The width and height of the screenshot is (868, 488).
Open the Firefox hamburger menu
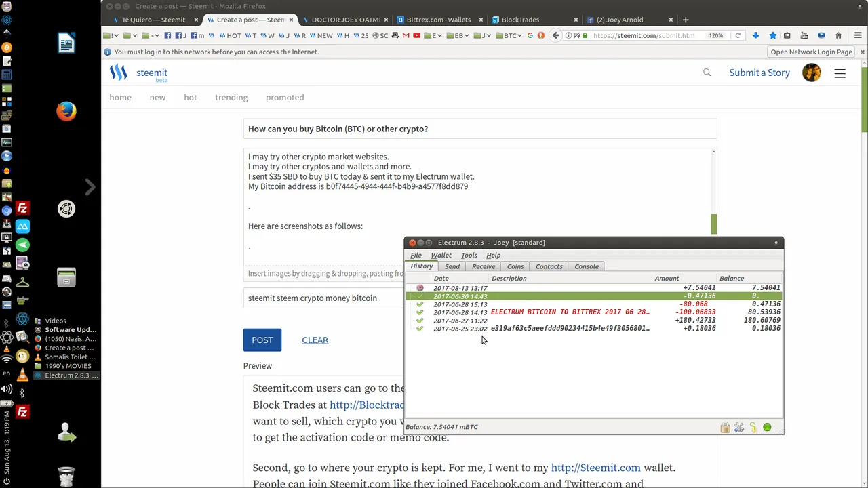click(x=857, y=35)
